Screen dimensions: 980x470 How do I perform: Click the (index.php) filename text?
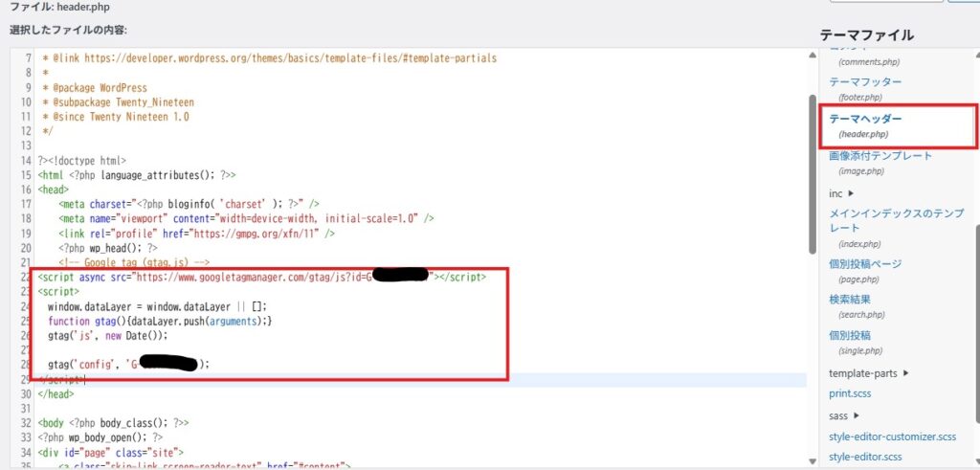(858, 244)
